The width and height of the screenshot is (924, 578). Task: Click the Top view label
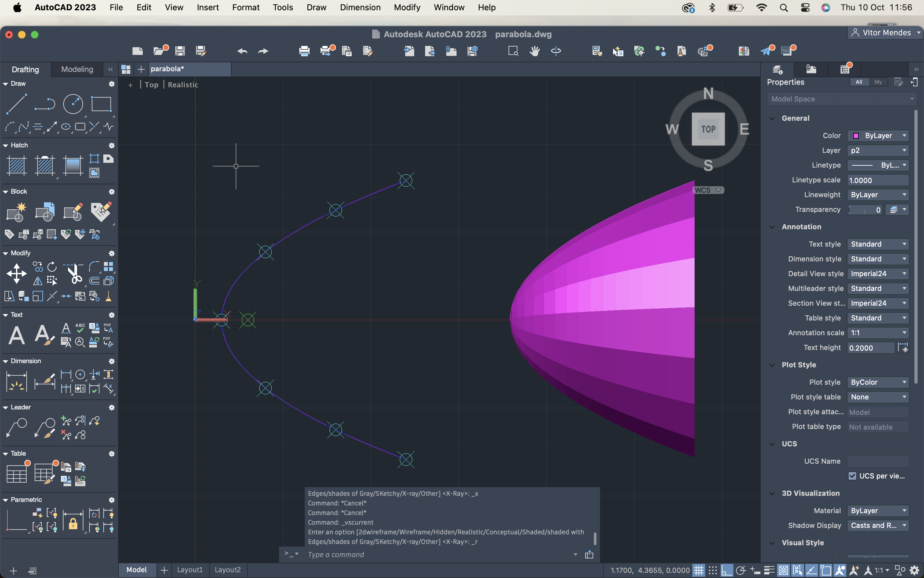coord(151,85)
